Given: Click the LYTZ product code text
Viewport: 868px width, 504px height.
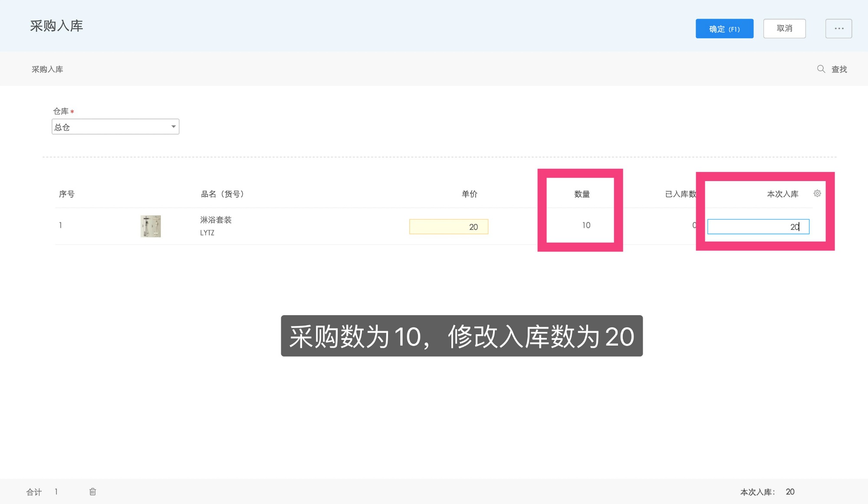Looking at the screenshot, I should (x=207, y=232).
